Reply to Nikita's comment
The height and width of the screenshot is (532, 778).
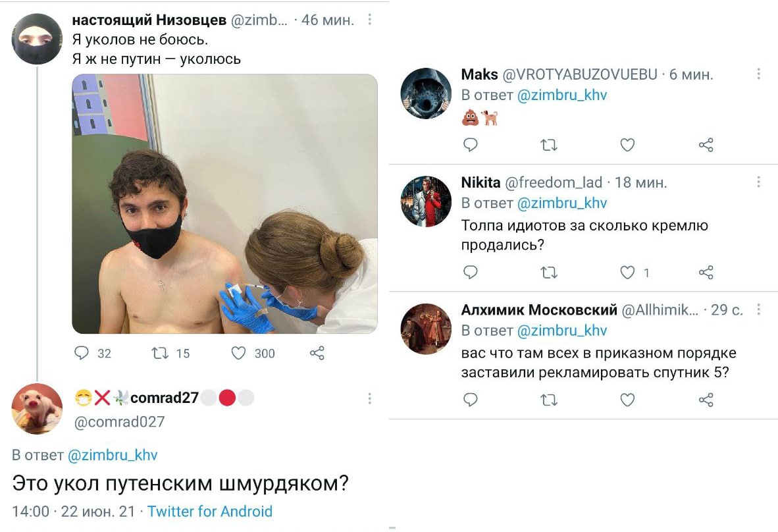(x=471, y=272)
